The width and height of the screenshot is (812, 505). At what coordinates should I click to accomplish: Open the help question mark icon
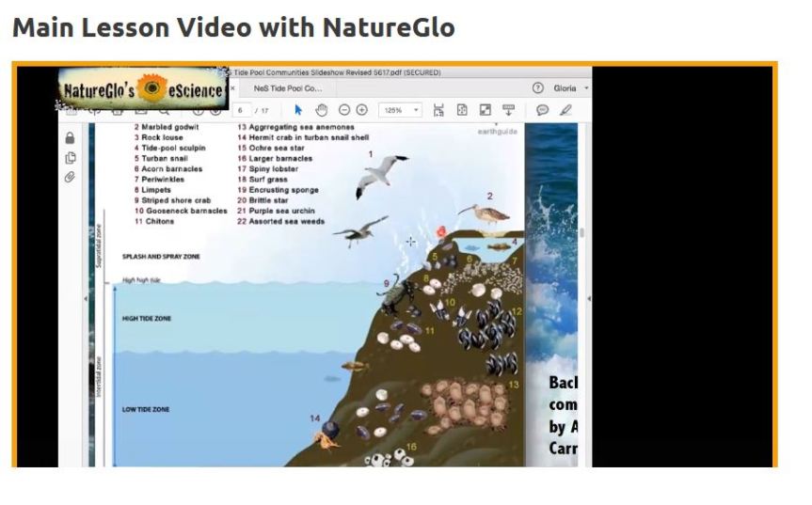538,87
